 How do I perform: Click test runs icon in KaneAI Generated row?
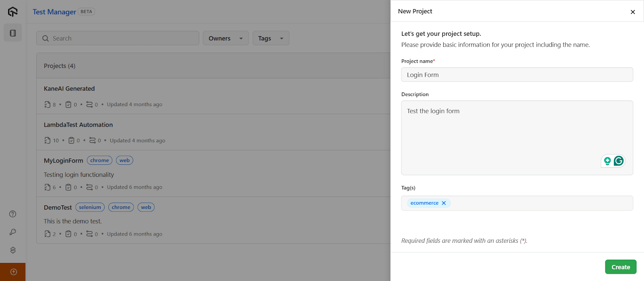point(68,105)
